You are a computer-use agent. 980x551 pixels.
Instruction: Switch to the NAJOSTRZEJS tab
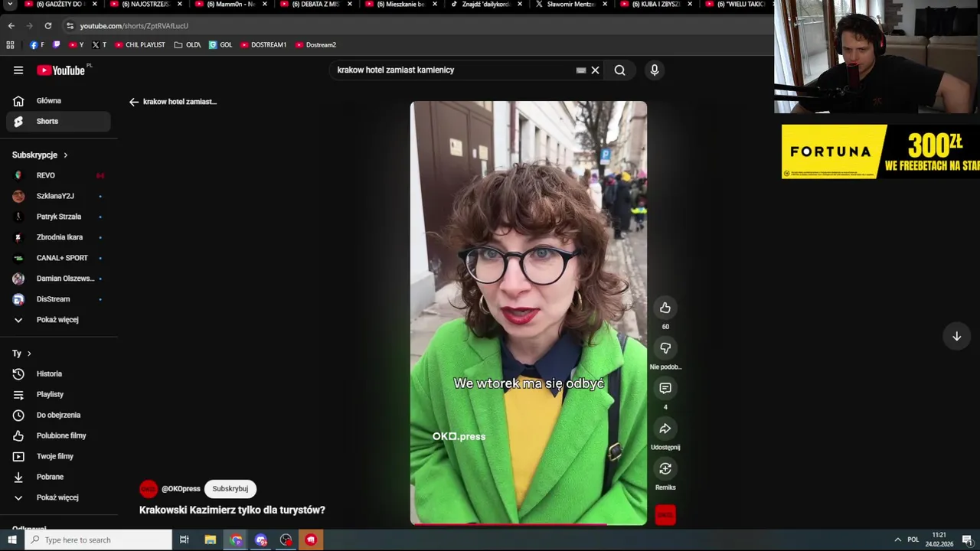(144, 5)
